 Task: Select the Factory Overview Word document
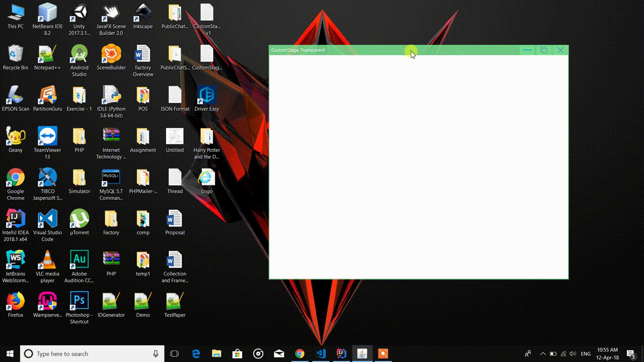click(x=143, y=60)
